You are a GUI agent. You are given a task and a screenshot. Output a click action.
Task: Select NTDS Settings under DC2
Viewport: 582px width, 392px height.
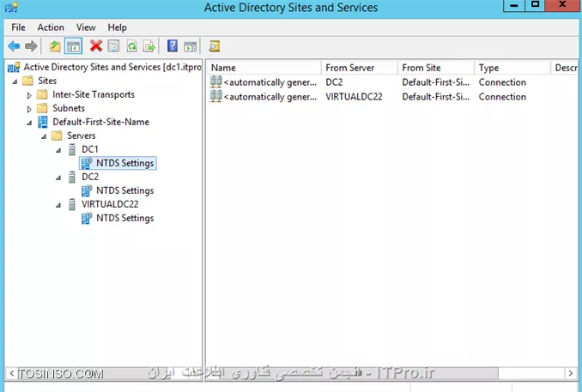tap(124, 190)
